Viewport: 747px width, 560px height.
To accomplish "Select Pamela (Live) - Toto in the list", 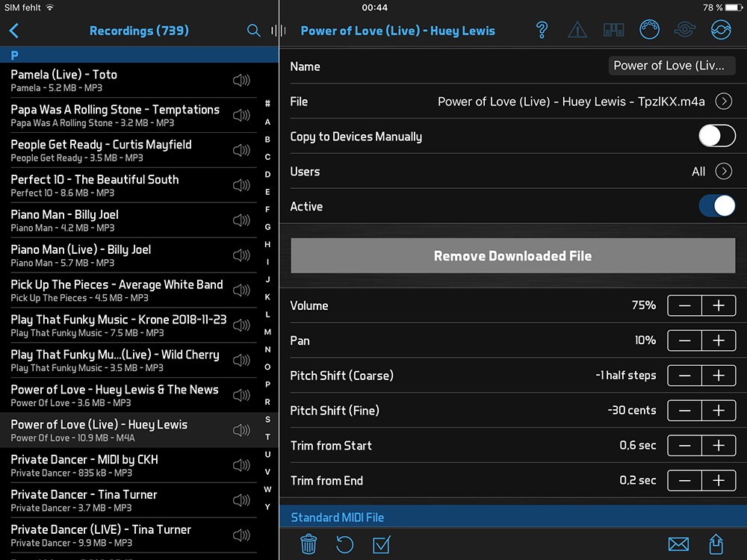I will click(120, 80).
